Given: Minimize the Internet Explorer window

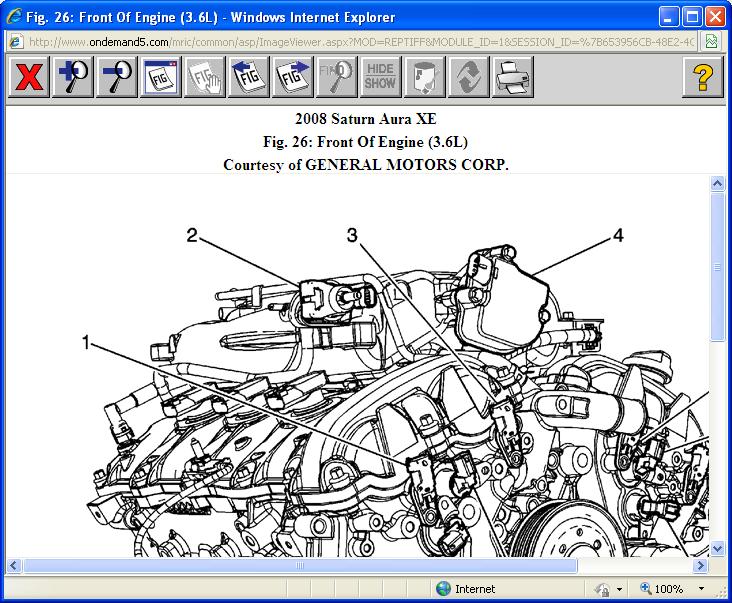Looking at the screenshot, I should point(669,17).
